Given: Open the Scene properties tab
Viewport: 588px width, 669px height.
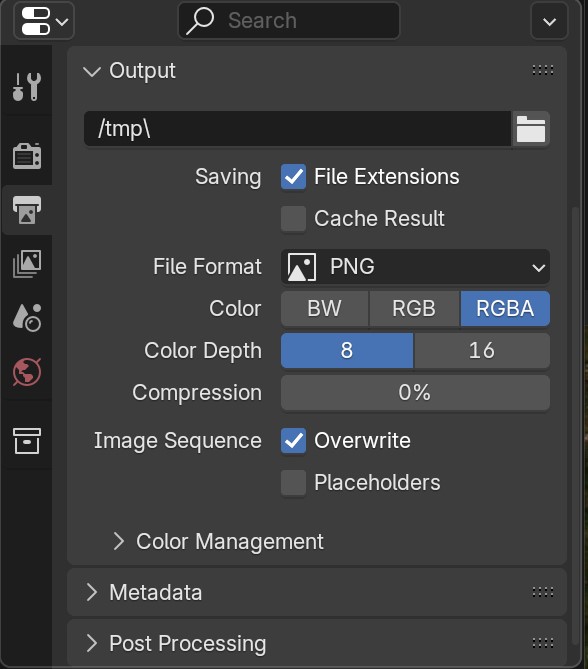Looking at the screenshot, I should coord(27,318).
